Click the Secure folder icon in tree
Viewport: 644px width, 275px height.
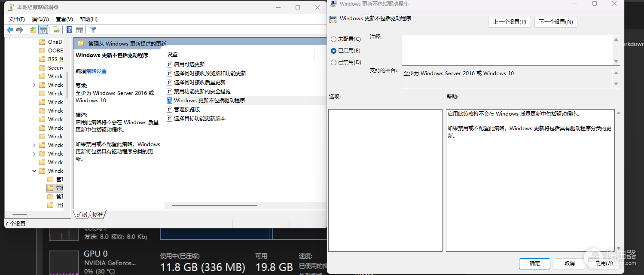(x=42, y=67)
